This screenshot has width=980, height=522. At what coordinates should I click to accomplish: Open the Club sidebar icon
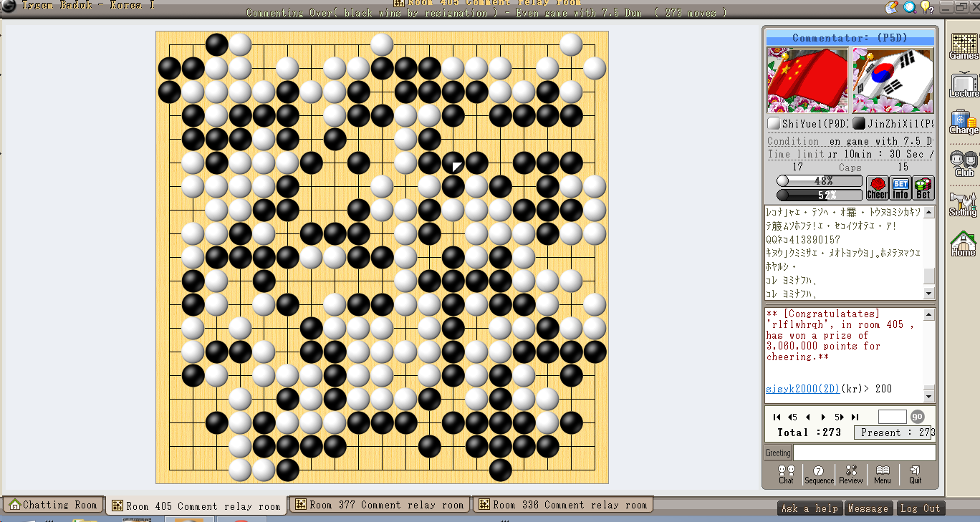pyautogui.click(x=964, y=164)
